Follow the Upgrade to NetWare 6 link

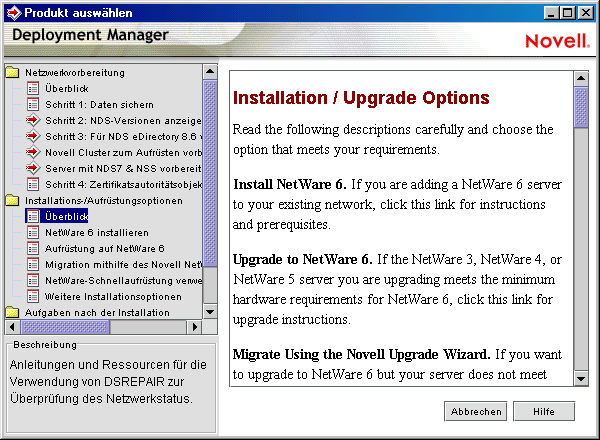click(x=302, y=259)
